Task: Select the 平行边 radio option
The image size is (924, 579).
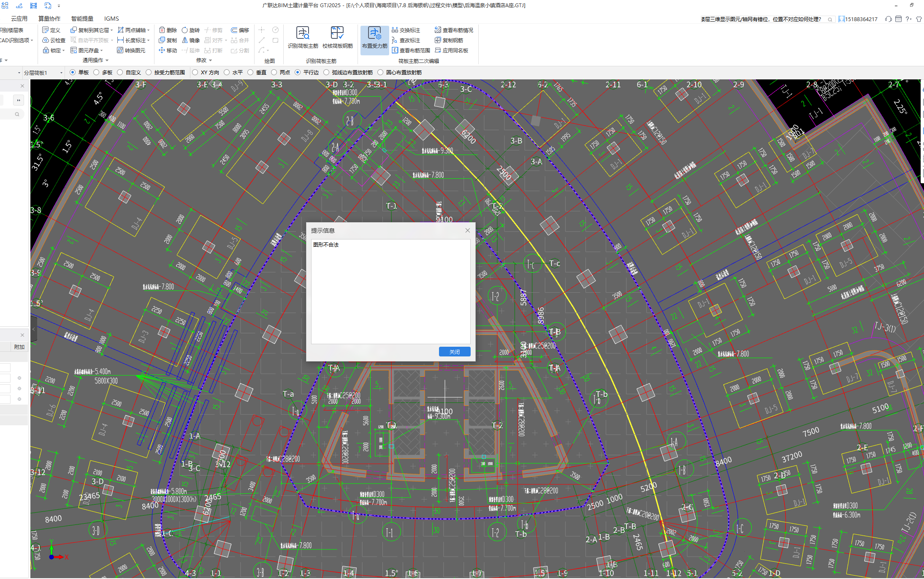Action: (298, 72)
